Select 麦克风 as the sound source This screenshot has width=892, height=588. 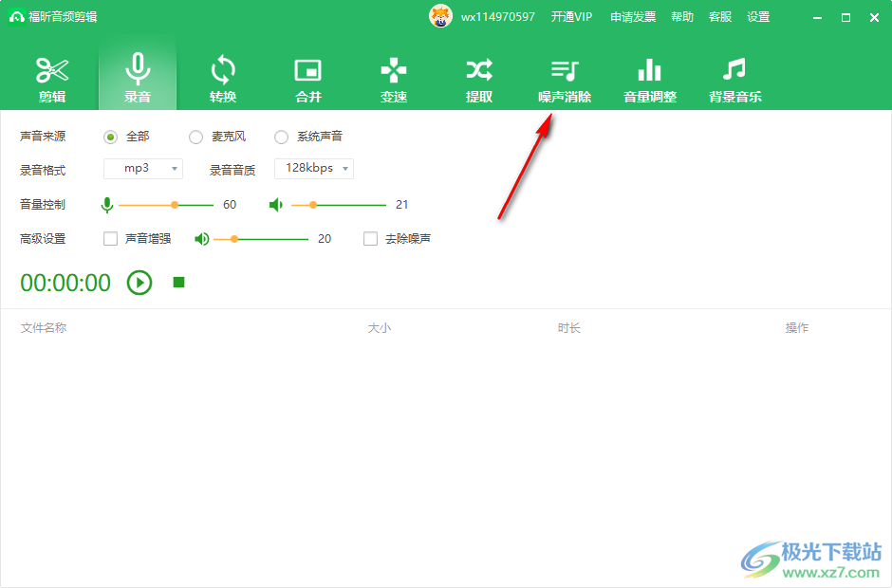[x=196, y=137]
